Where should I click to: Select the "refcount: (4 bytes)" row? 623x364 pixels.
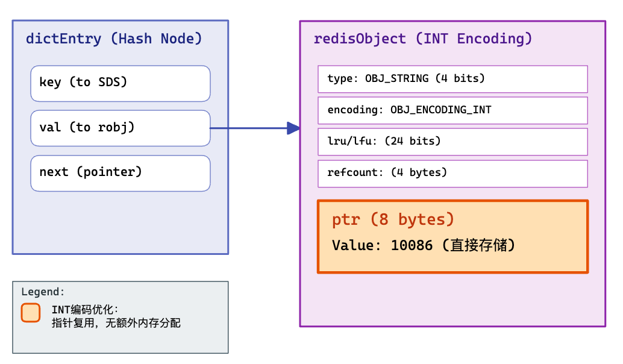point(452,173)
